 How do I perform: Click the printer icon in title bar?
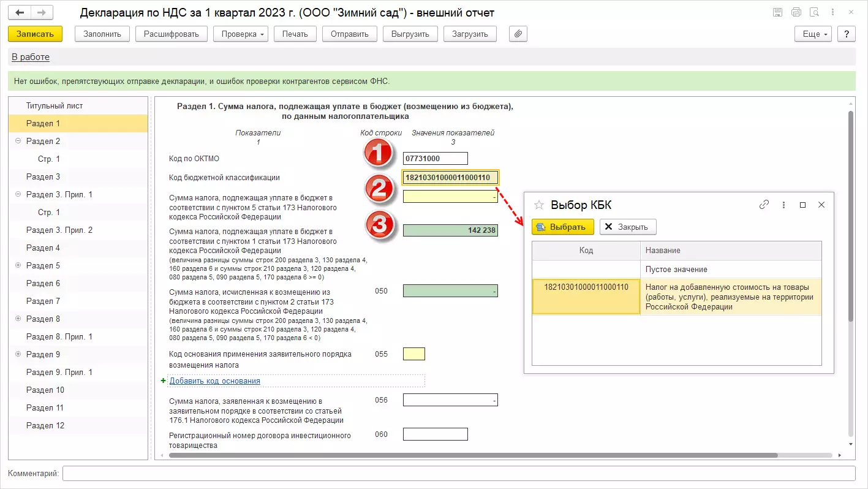pyautogui.click(x=796, y=12)
